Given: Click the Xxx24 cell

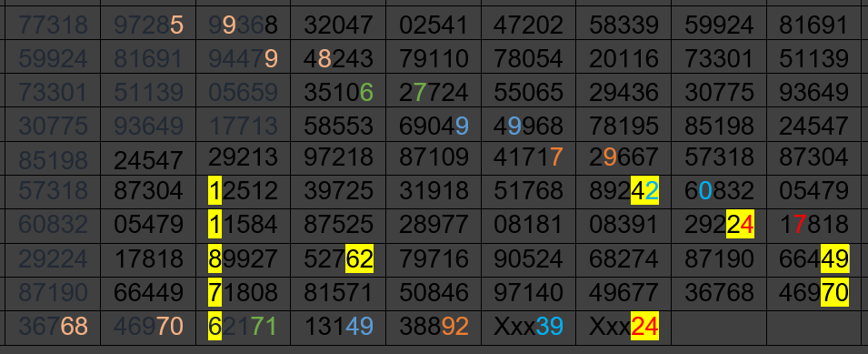Looking at the screenshot, I should pos(624,328).
